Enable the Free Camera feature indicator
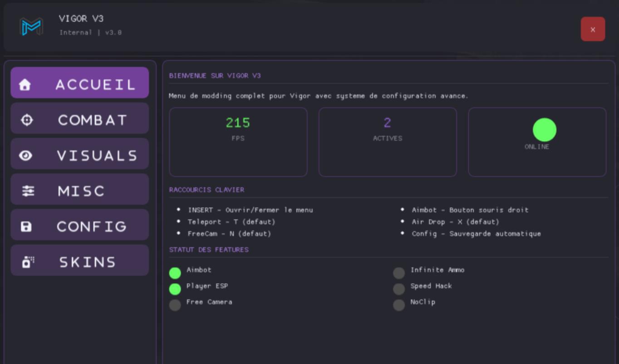The image size is (619, 364). tap(175, 305)
